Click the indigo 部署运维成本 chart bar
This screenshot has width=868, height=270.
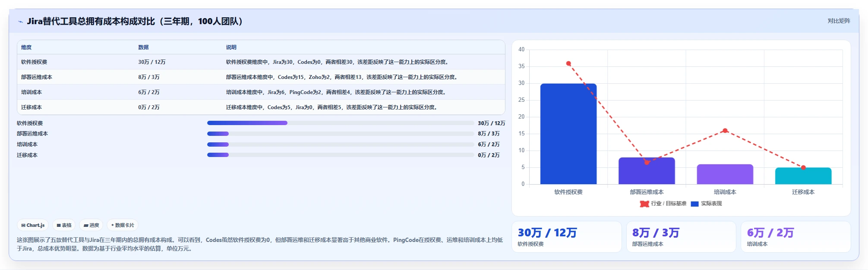(x=647, y=171)
